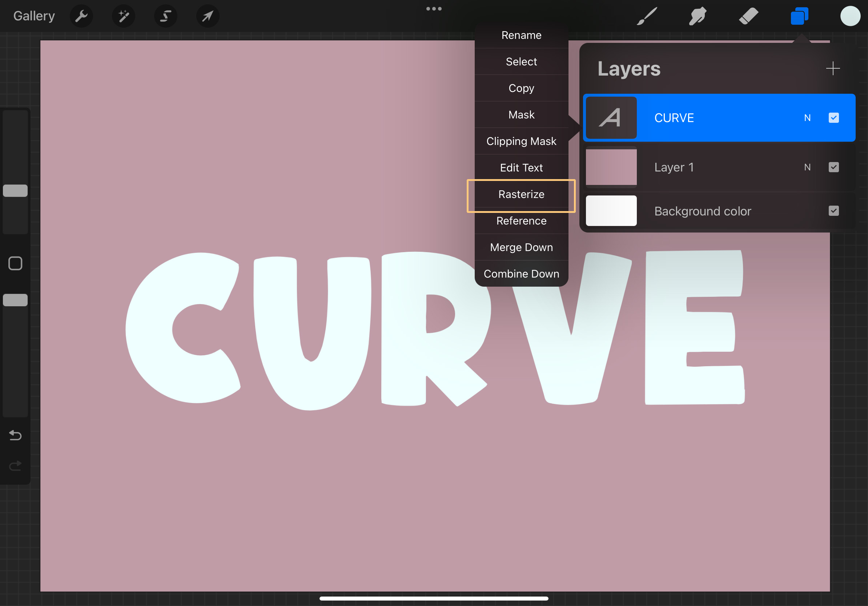
Task: Uncheck Background color visibility
Action: [833, 211]
